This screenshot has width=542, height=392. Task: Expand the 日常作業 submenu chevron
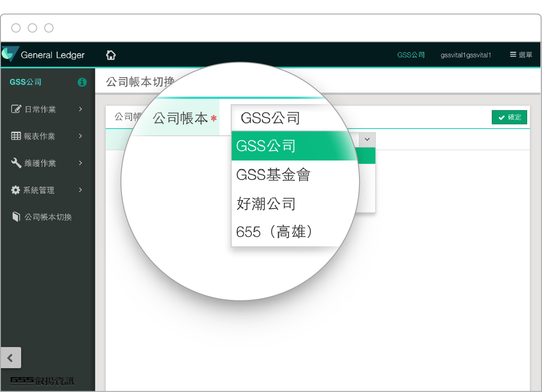coord(81,109)
